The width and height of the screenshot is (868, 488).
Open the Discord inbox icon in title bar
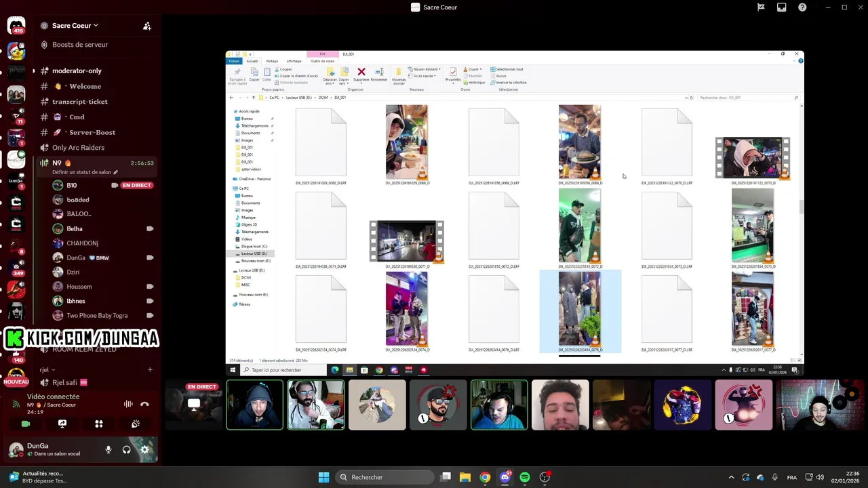coord(782,7)
